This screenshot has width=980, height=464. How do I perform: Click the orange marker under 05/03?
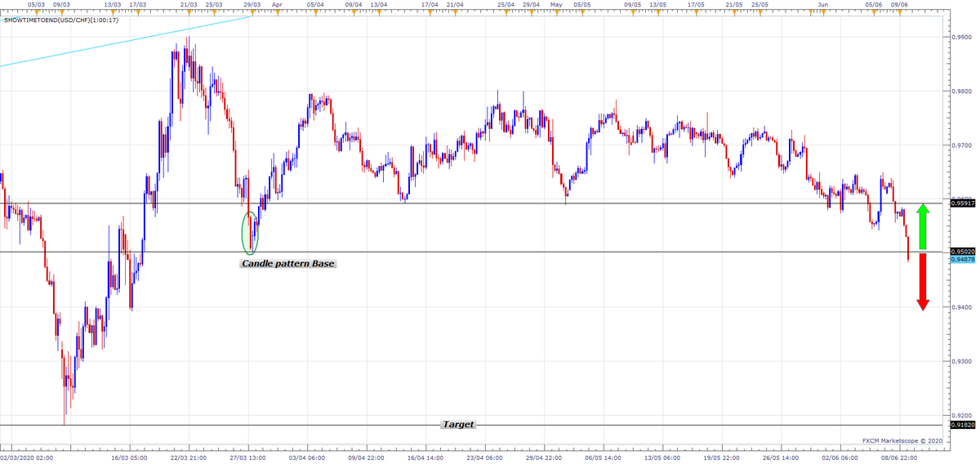coord(36,12)
